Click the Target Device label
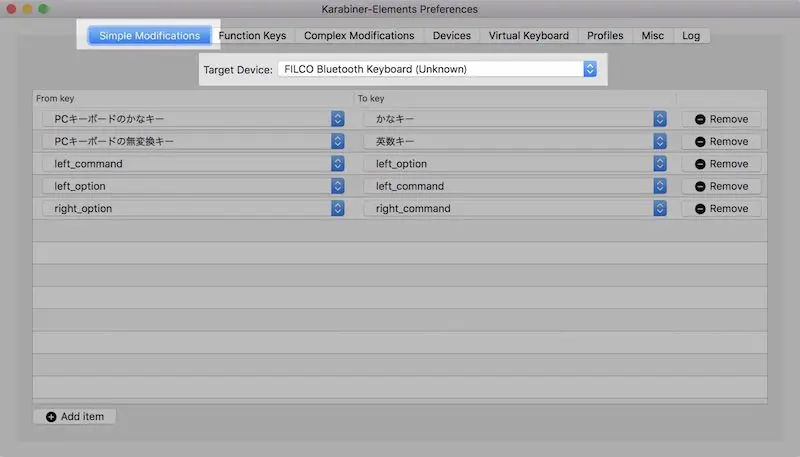Viewport: 800px width, 457px height. [238, 70]
